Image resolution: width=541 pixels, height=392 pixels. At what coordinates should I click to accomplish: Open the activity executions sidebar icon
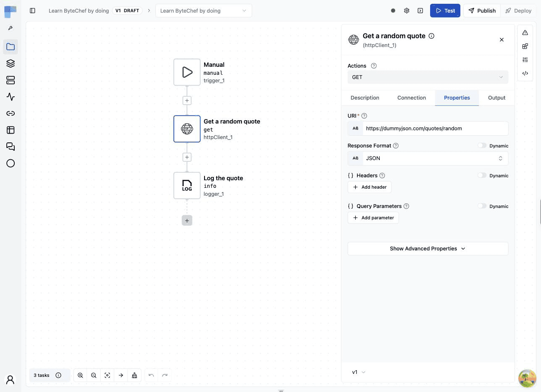[11, 97]
